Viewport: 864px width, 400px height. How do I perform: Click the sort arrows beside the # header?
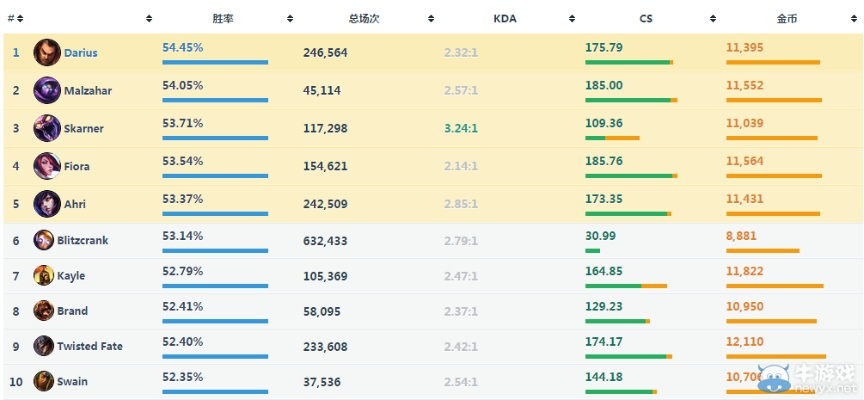coord(20,19)
